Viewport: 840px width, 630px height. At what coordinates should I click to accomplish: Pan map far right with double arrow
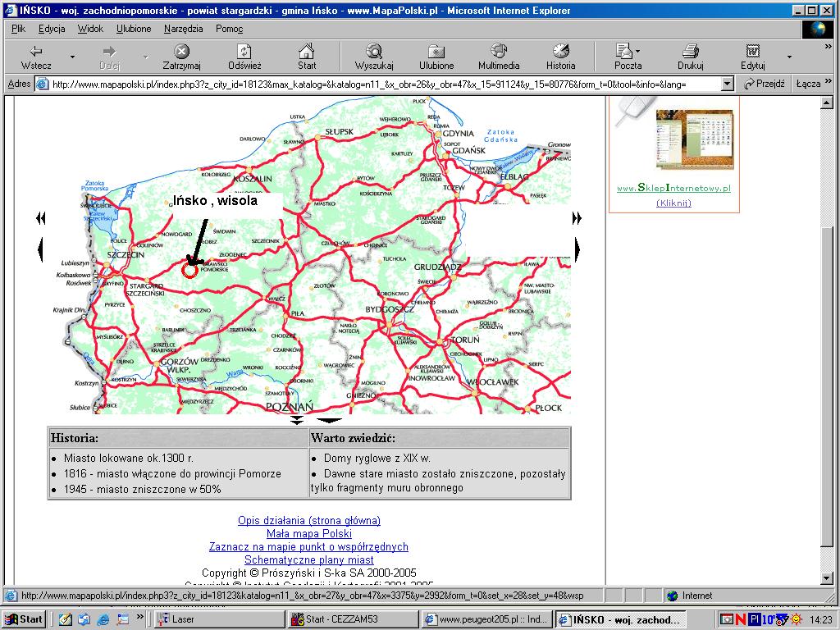point(577,218)
